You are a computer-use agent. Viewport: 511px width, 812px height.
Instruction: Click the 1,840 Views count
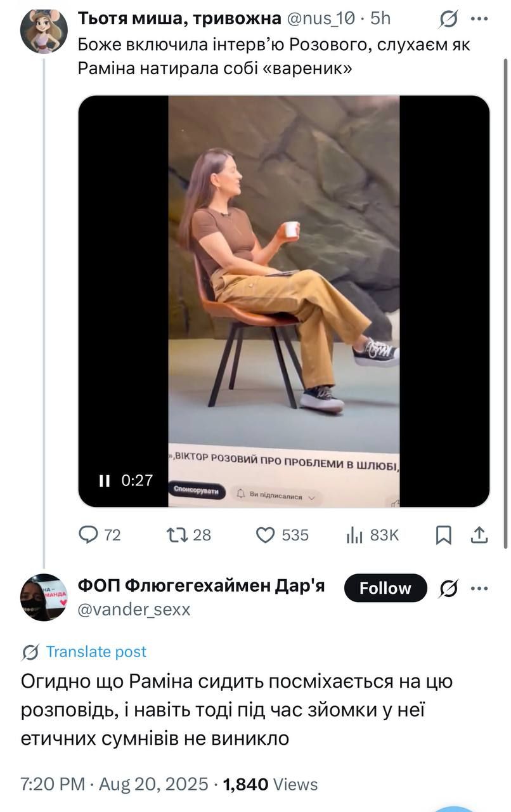[271, 784]
